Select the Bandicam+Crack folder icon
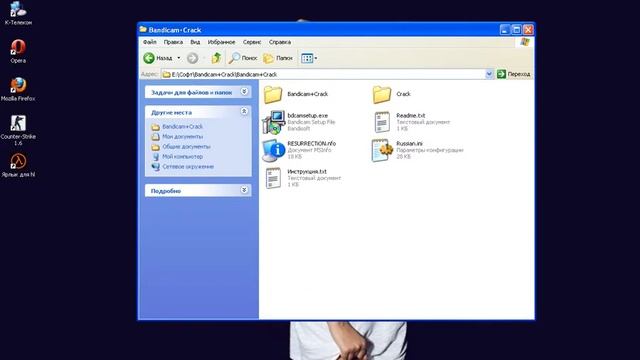Screen dimensions: 640x360 pyautogui.click(x=273, y=94)
